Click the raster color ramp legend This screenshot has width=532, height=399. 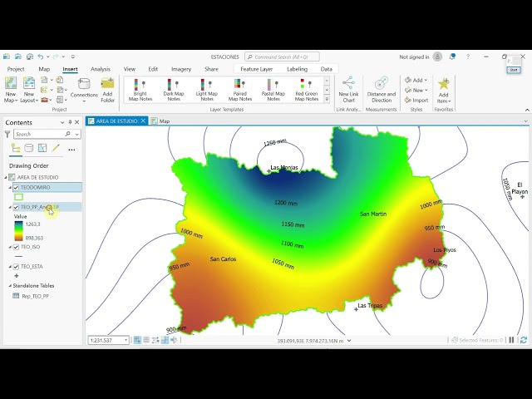pos(18,231)
